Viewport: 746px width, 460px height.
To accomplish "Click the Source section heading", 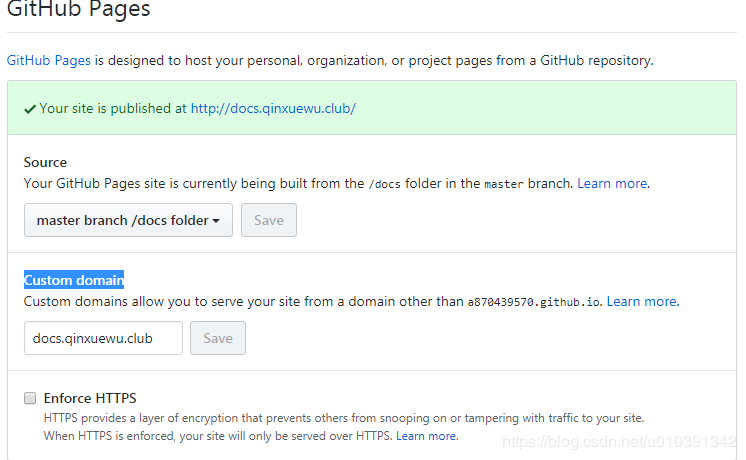I will pyautogui.click(x=46, y=162).
